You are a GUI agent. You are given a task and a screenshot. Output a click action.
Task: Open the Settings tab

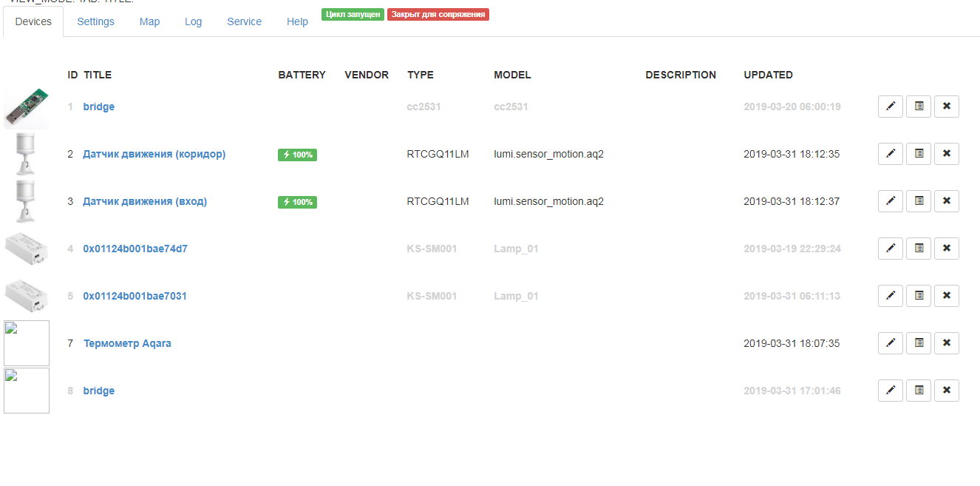(96, 21)
